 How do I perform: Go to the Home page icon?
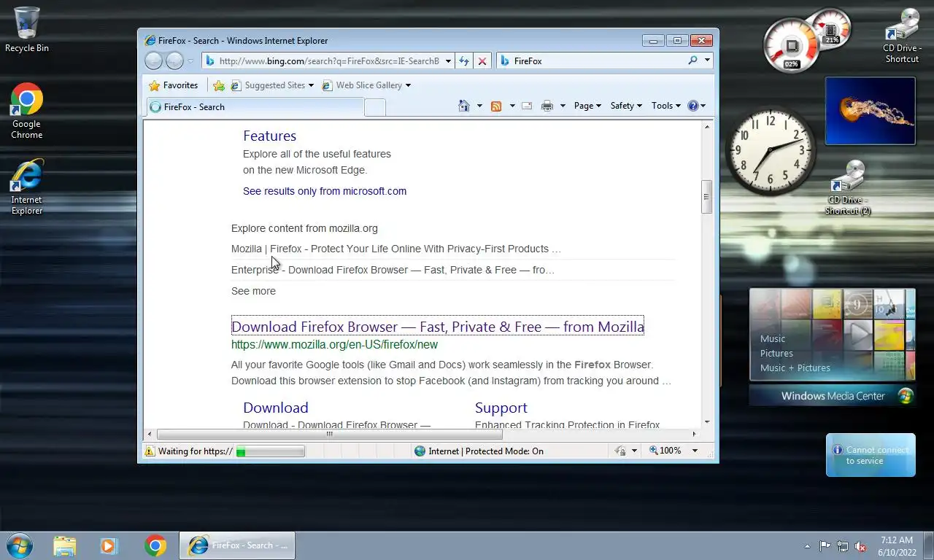coord(463,106)
